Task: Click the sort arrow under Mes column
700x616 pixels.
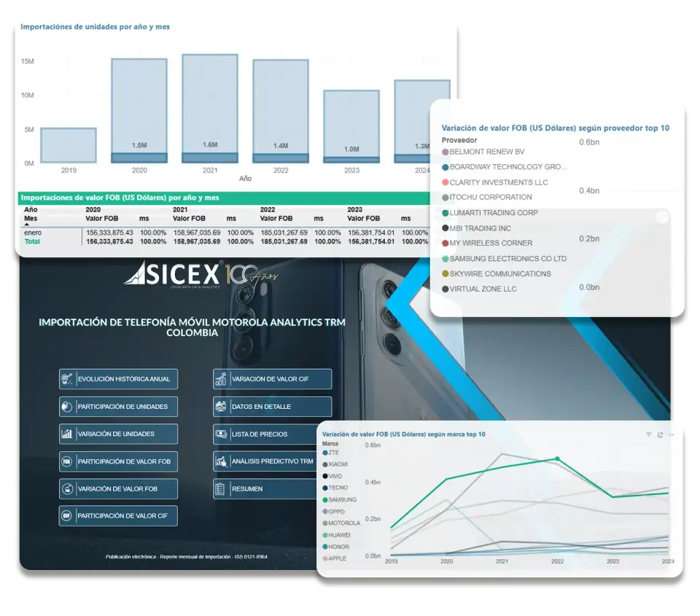Action: [28, 225]
